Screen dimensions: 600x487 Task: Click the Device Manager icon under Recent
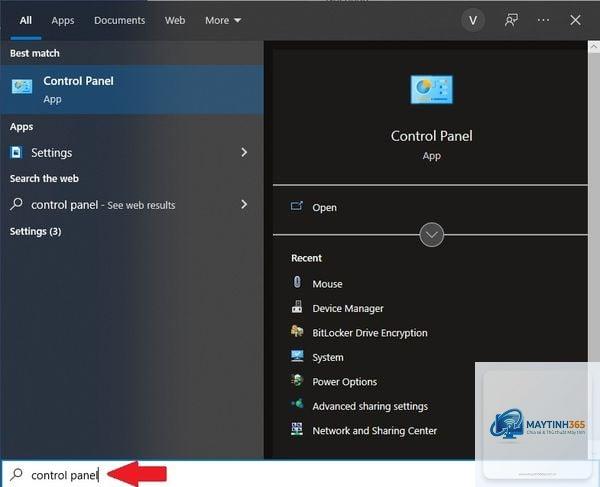297,307
